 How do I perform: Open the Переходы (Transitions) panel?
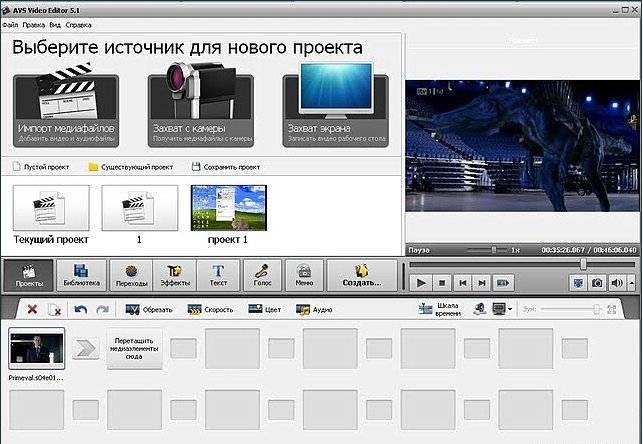coord(129,274)
